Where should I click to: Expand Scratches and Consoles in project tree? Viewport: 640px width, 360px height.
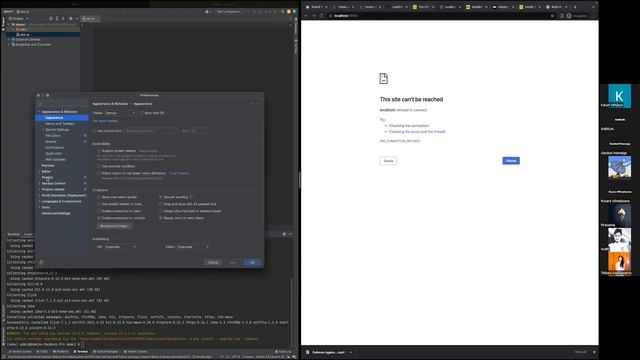point(9,44)
